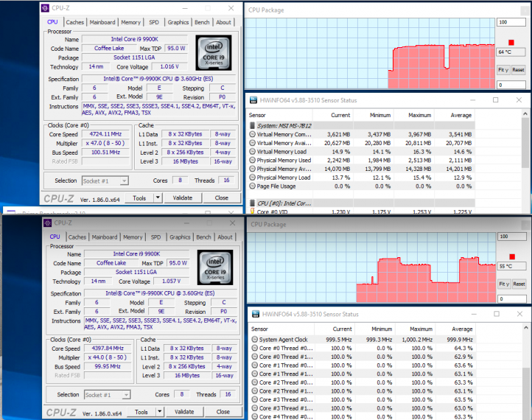Click CPU-Z app icon in top window title
This screenshot has width=532, height=420.
click(45, 8)
